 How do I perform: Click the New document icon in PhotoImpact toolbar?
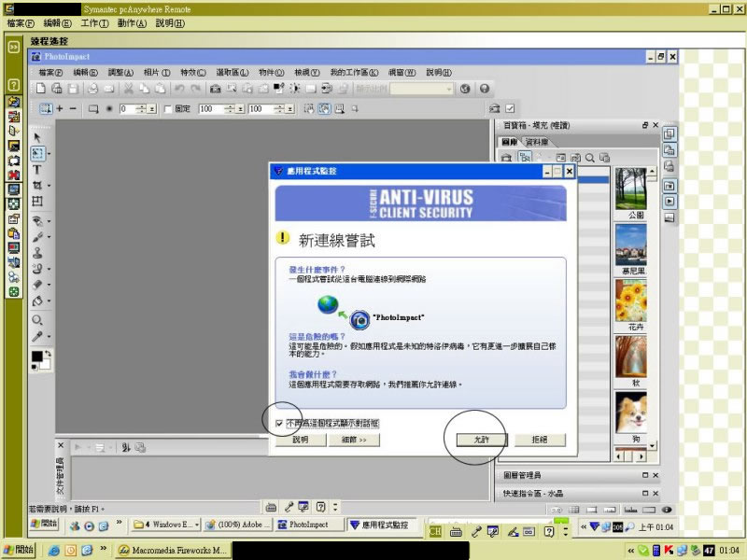coord(41,88)
